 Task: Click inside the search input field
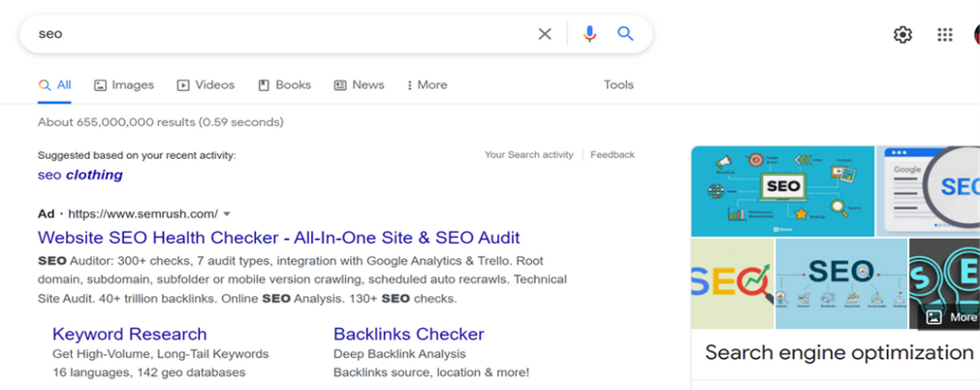tap(281, 34)
